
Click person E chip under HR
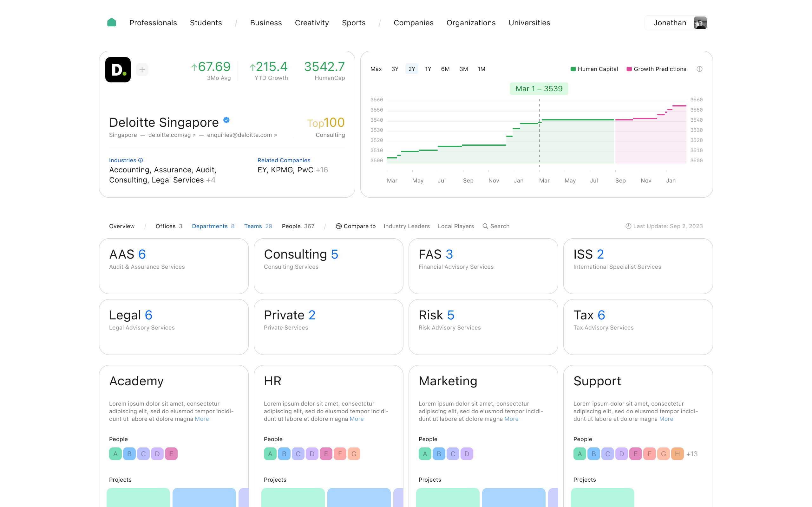326,454
